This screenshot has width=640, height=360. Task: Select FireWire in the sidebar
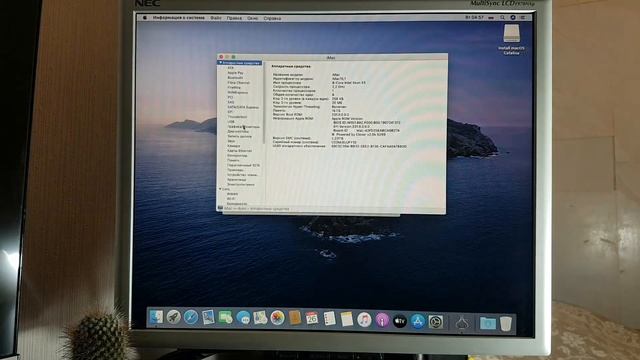(234, 87)
